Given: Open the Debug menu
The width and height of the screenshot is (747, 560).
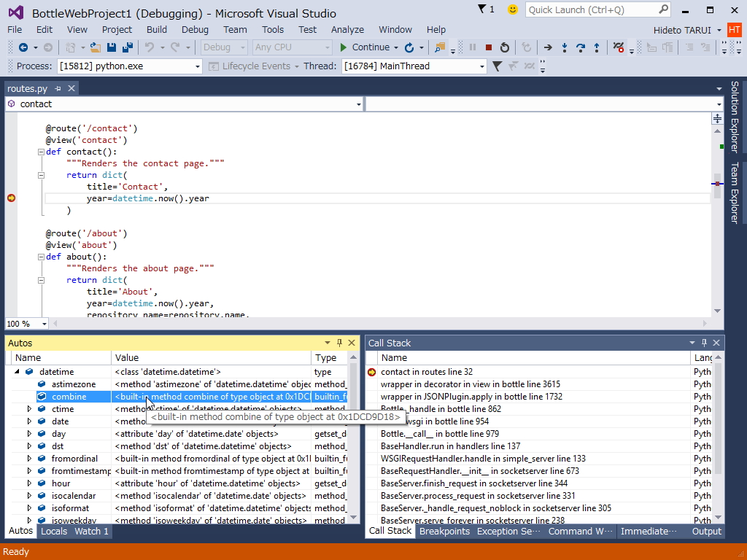Looking at the screenshot, I should click(x=195, y=29).
